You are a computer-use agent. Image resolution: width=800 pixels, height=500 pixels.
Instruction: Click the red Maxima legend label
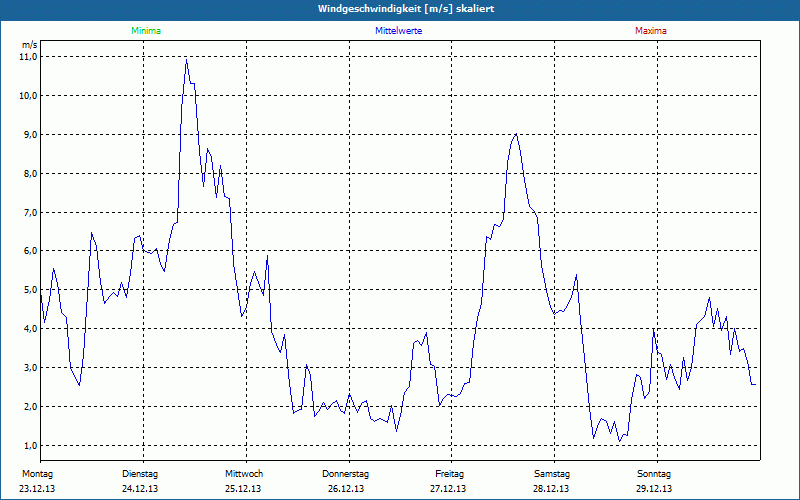click(x=651, y=31)
